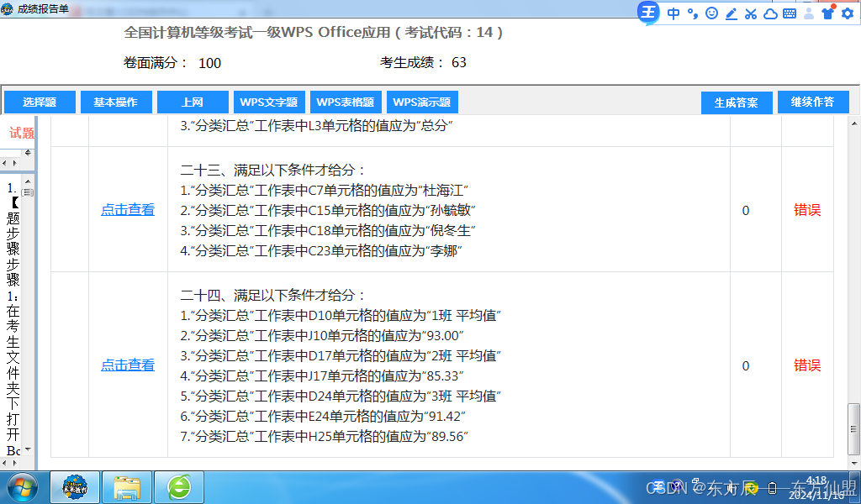Click the app icon in the title bar

pos(7,8)
